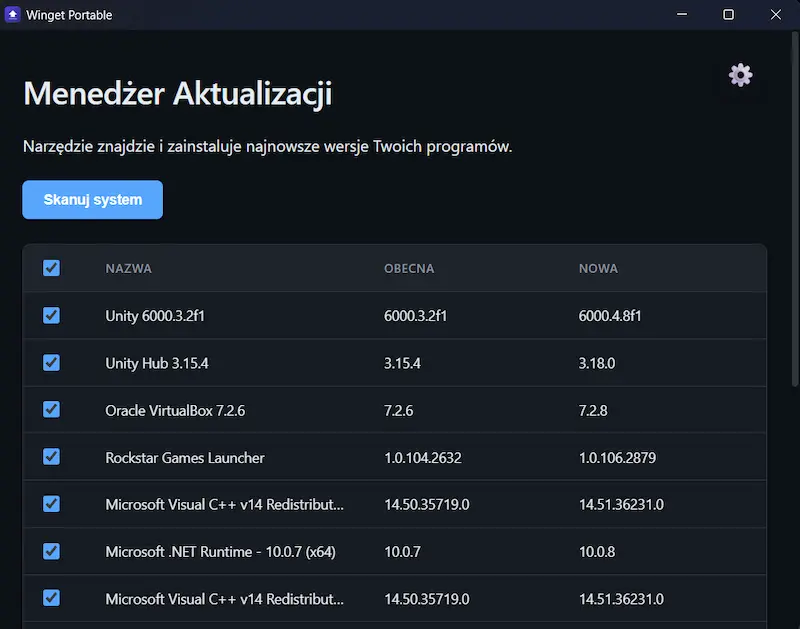Click new version 3.18.0
Screen dimensions: 800x629
pos(597,363)
